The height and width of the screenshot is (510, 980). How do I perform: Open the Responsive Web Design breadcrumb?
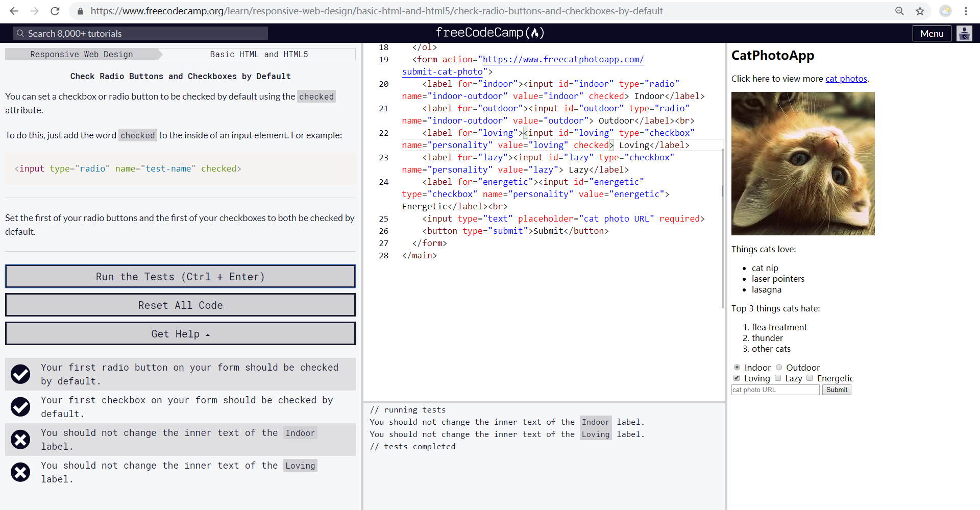click(82, 54)
